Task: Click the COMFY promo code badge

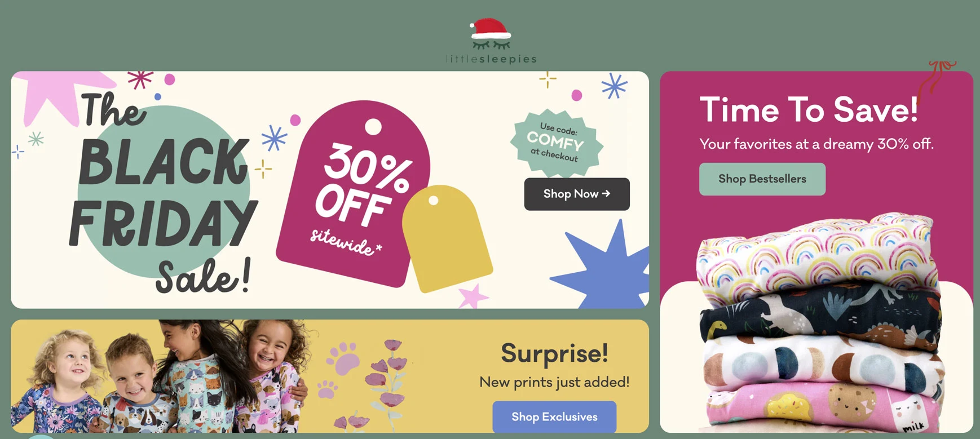Action: tap(556, 143)
